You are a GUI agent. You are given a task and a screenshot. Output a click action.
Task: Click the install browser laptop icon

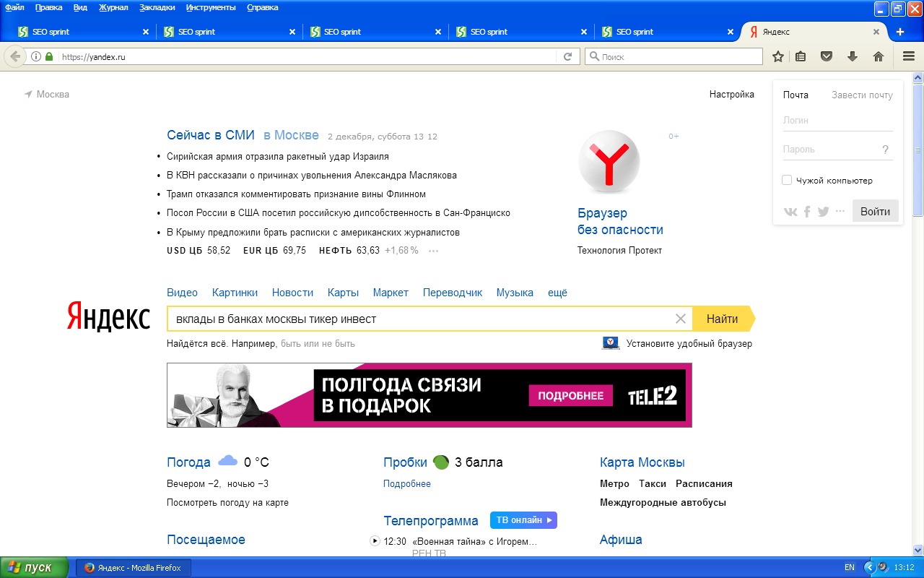[611, 343]
